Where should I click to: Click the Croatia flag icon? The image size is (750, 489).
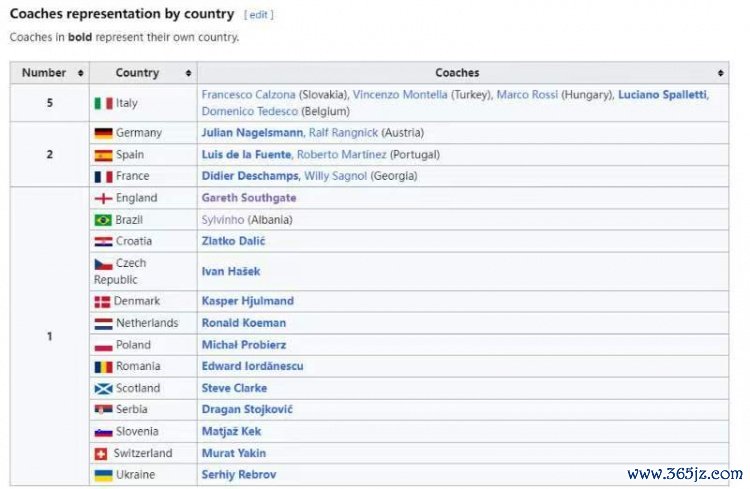(x=103, y=242)
